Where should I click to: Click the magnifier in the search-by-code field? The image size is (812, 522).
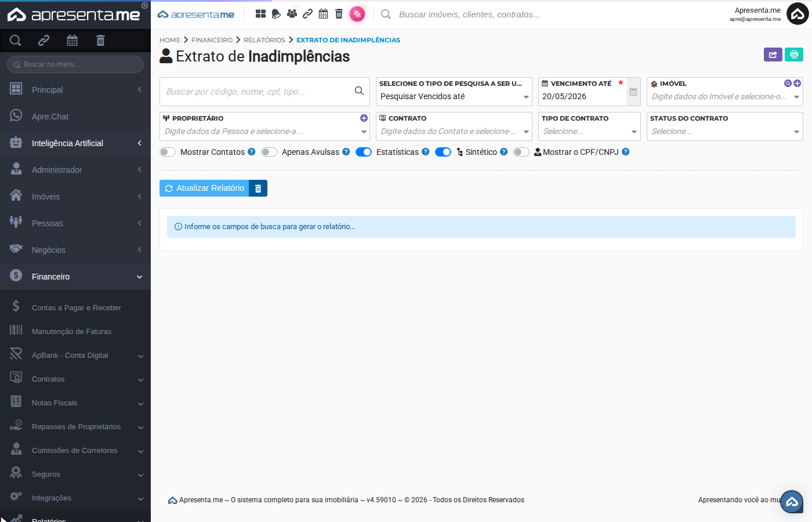tap(359, 91)
